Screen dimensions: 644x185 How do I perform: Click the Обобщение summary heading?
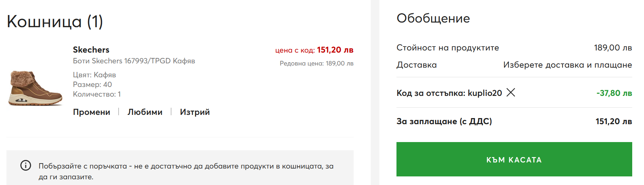coord(433,18)
